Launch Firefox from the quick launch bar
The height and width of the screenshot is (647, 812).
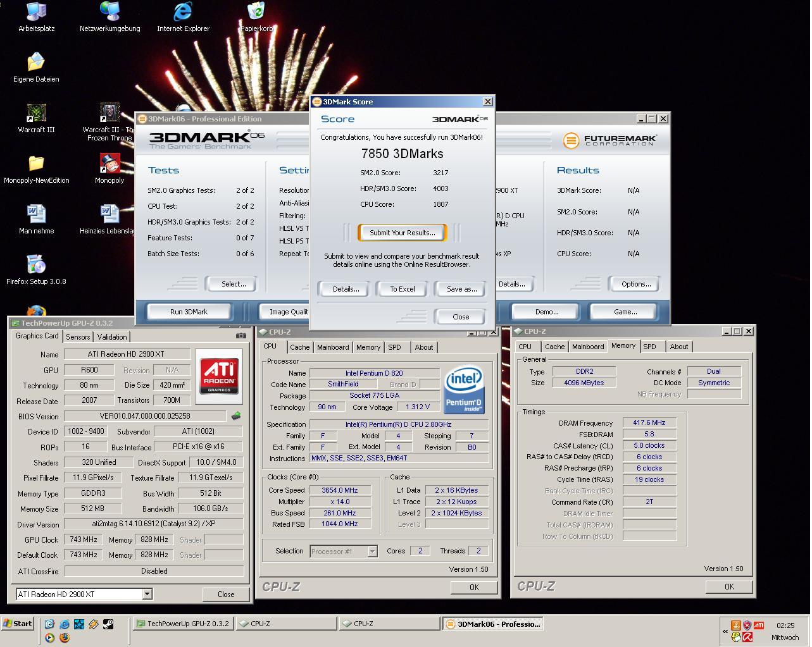tap(65, 638)
